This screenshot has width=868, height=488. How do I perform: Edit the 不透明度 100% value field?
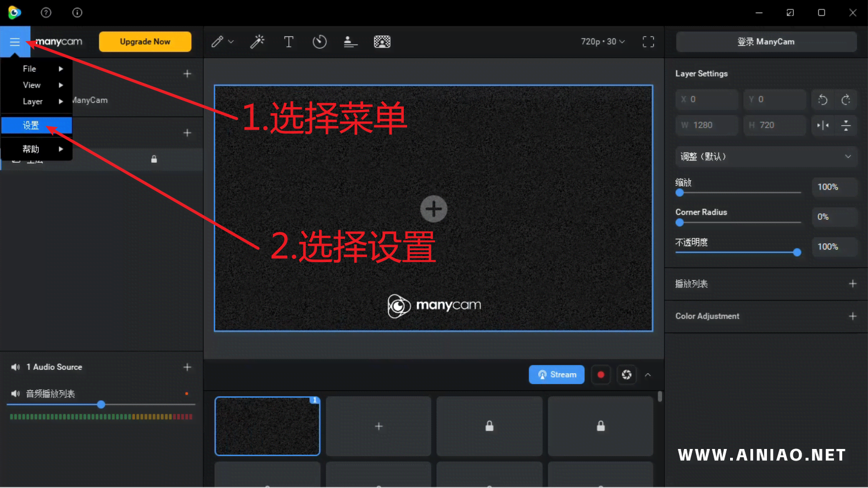[x=834, y=247]
